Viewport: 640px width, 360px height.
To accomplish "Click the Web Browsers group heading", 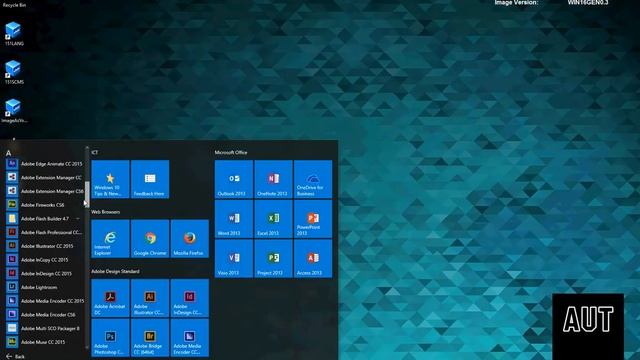I will 105,212.
